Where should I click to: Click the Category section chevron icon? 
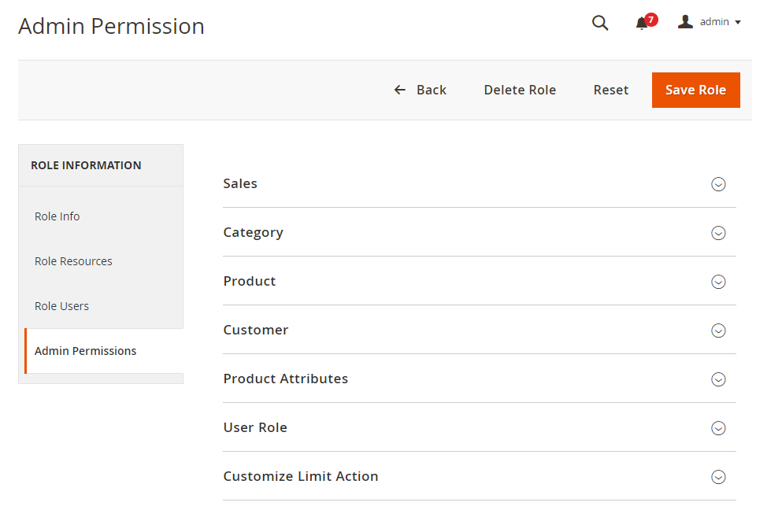point(717,233)
